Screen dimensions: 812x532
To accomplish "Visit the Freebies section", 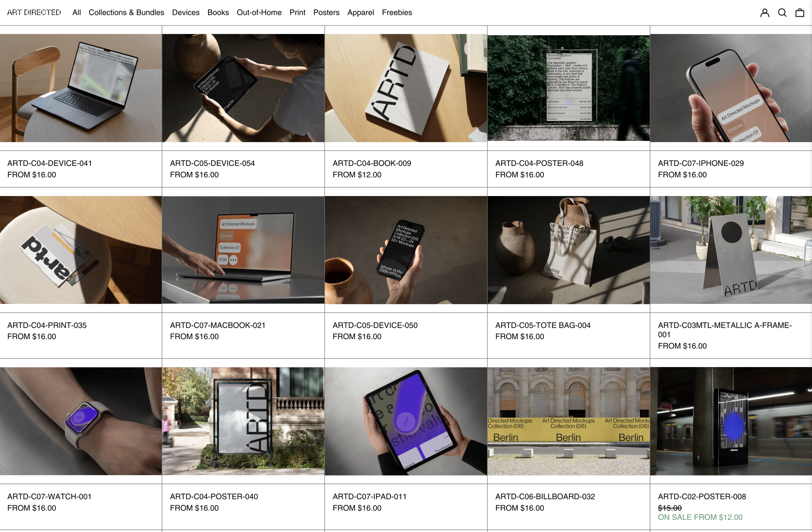I will tap(397, 13).
